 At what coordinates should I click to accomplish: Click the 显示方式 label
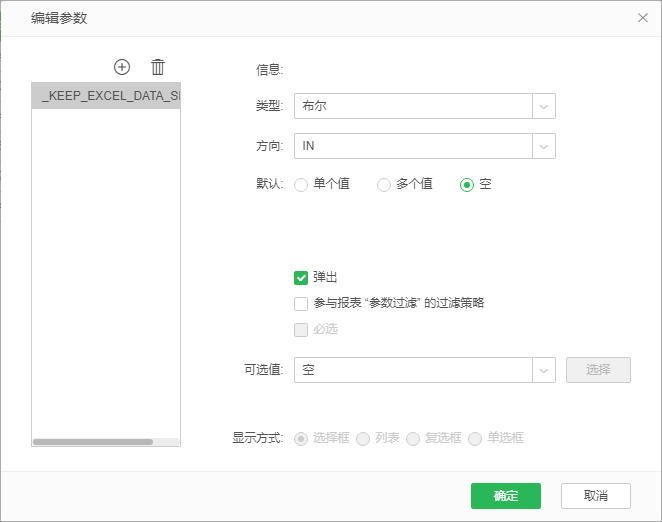click(x=258, y=438)
